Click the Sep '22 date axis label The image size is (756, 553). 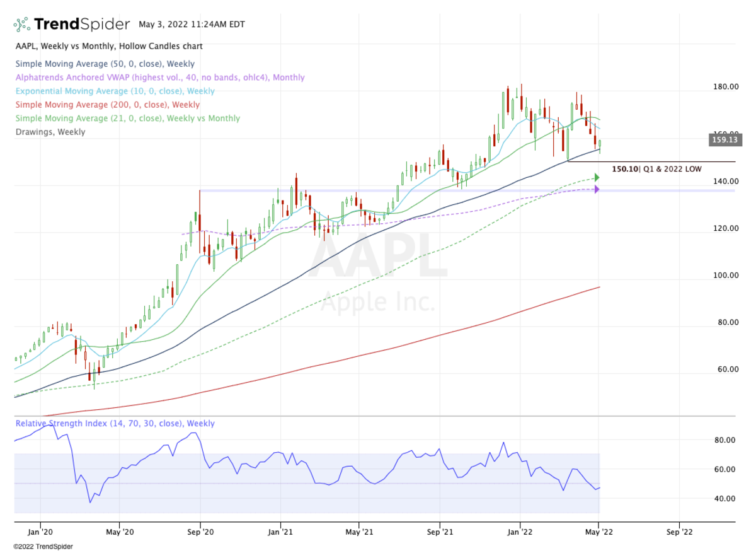679,532
